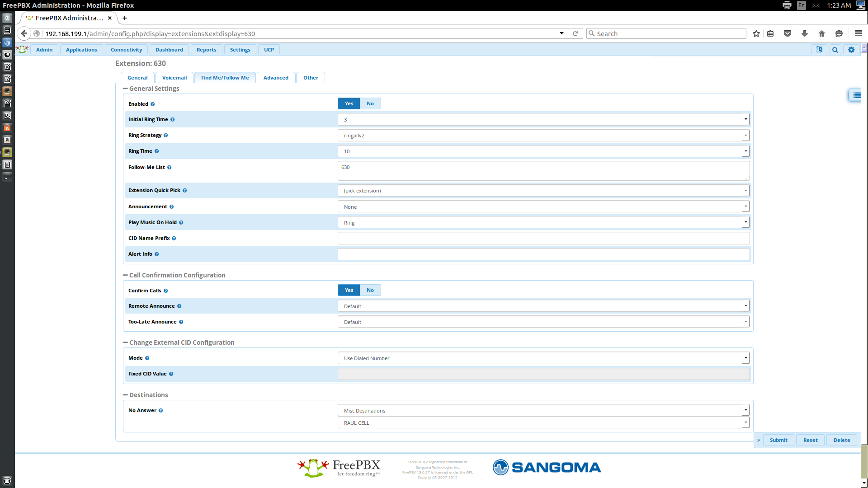Open the gear settings icon in the FreePBX toolbar
The width and height of the screenshot is (868, 488).
[851, 50]
